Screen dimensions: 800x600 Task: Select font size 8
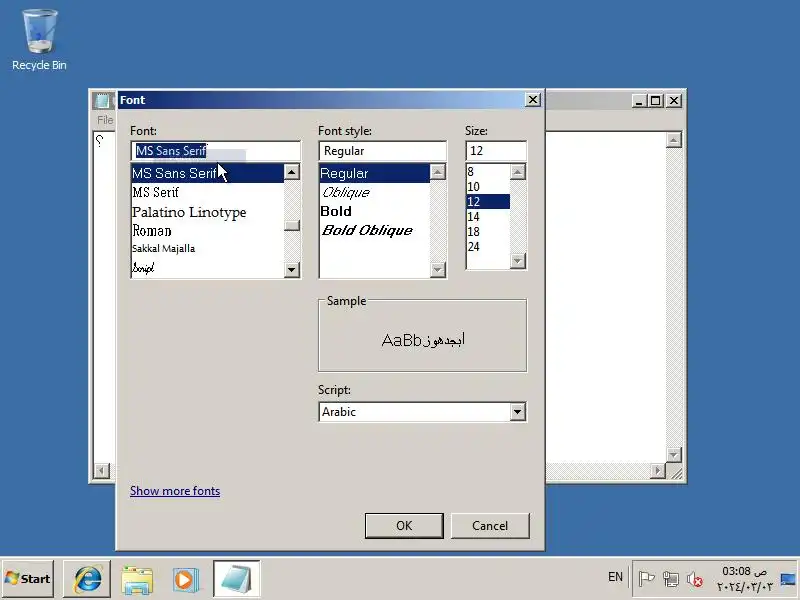point(488,171)
